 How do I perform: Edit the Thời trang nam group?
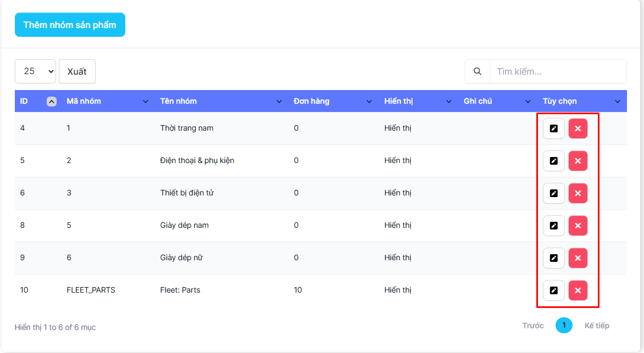(553, 128)
